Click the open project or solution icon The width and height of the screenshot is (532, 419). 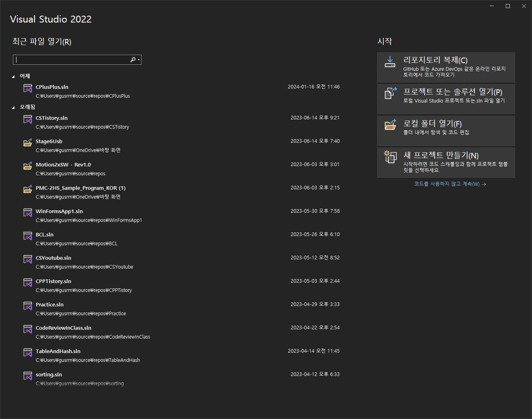coord(390,93)
